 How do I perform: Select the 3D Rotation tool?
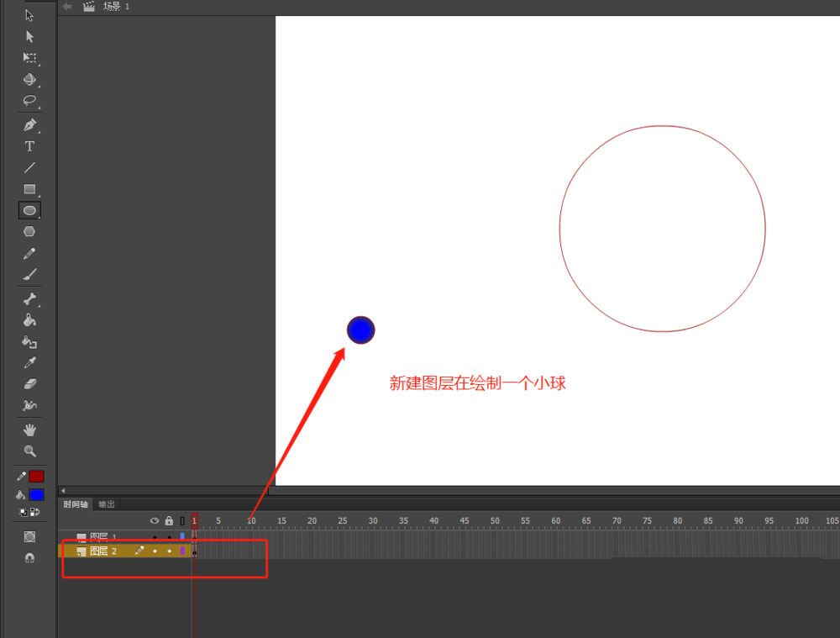tap(29, 79)
